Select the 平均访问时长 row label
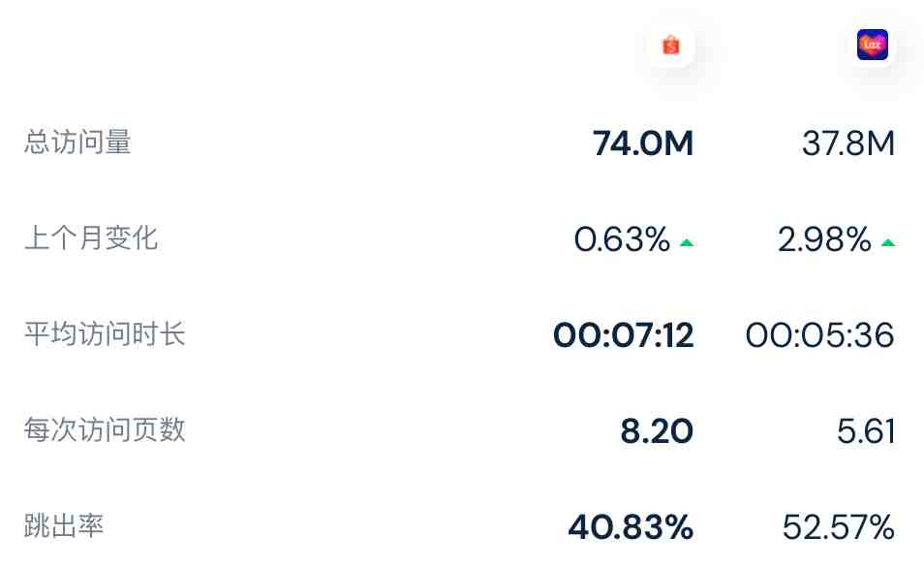Viewport: 924px width, 568px height. [105, 333]
